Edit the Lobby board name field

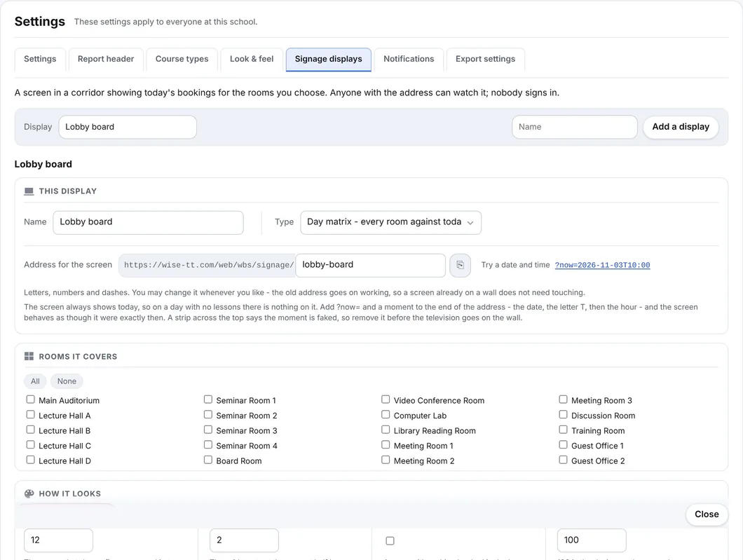[149, 222]
